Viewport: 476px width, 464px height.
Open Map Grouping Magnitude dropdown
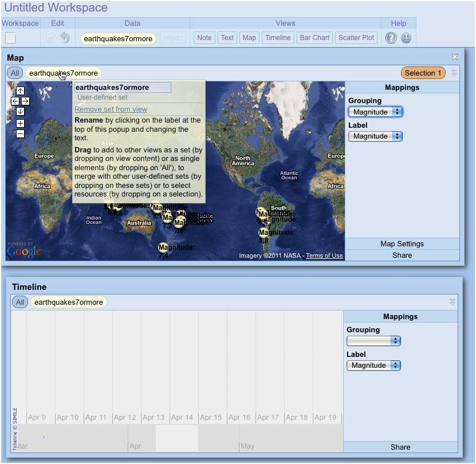pos(376,112)
